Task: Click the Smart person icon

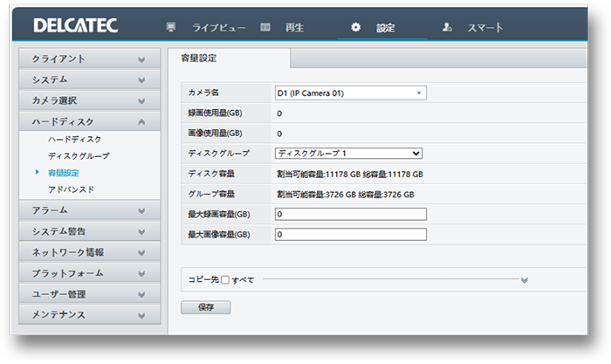Action: click(x=447, y=27)
